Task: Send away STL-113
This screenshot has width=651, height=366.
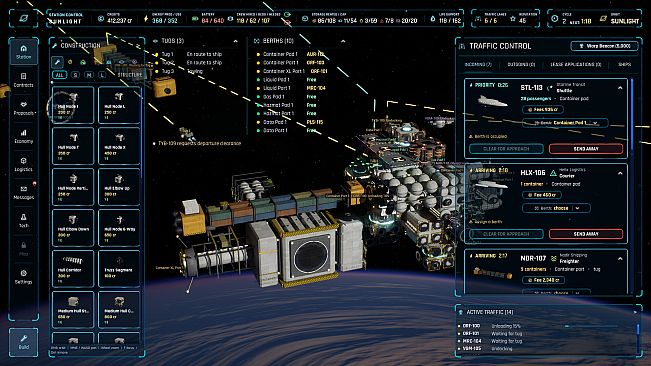Action: pyautogui.click(x=586, y=149)
